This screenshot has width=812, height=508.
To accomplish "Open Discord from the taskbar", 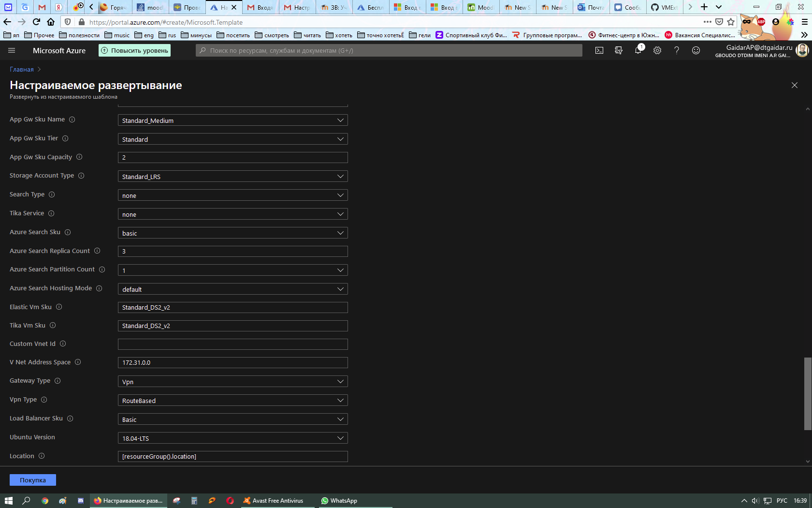I will (80, 501).
